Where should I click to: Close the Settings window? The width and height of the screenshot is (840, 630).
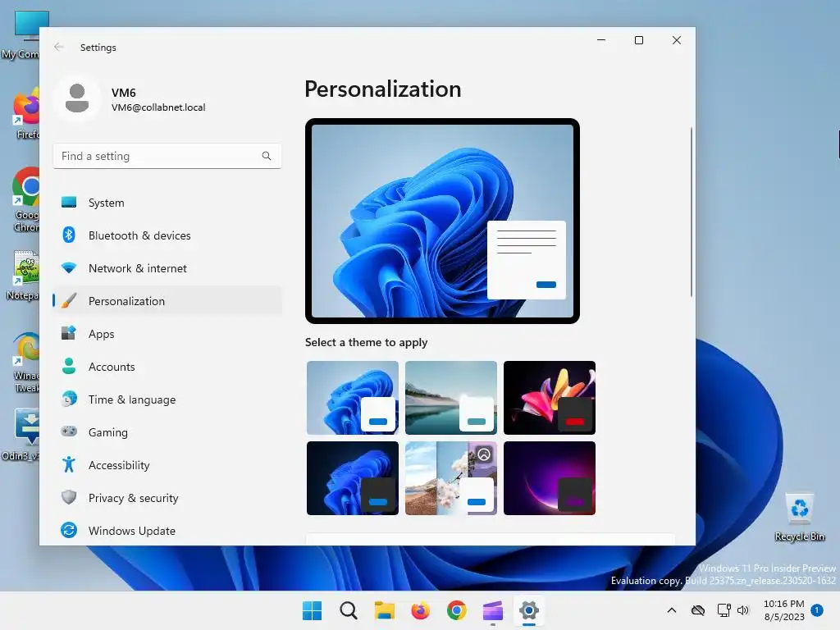(x=677, y=40)
